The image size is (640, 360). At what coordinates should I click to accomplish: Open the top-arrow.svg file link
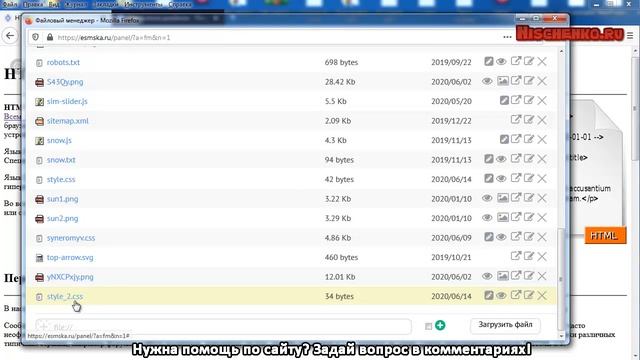(70, 258)
